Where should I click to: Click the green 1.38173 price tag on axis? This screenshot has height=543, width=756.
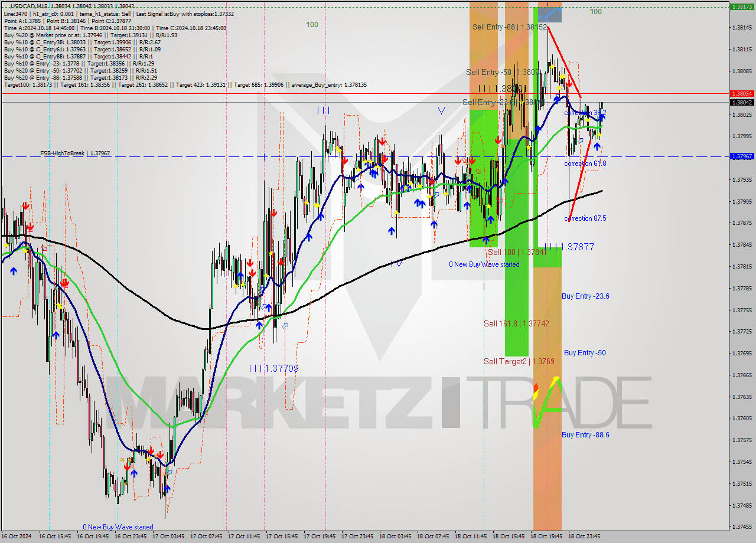[x=742, y=7]
